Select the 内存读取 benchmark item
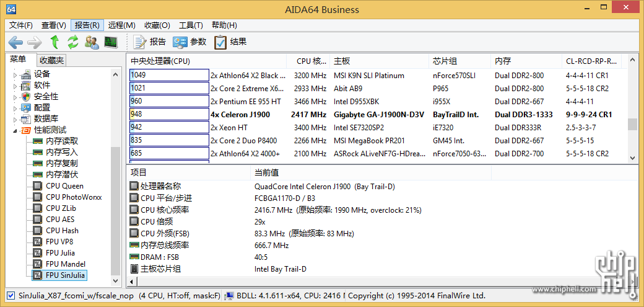The height and width of the screenshot is (307, 644). (x=61, y=141)
